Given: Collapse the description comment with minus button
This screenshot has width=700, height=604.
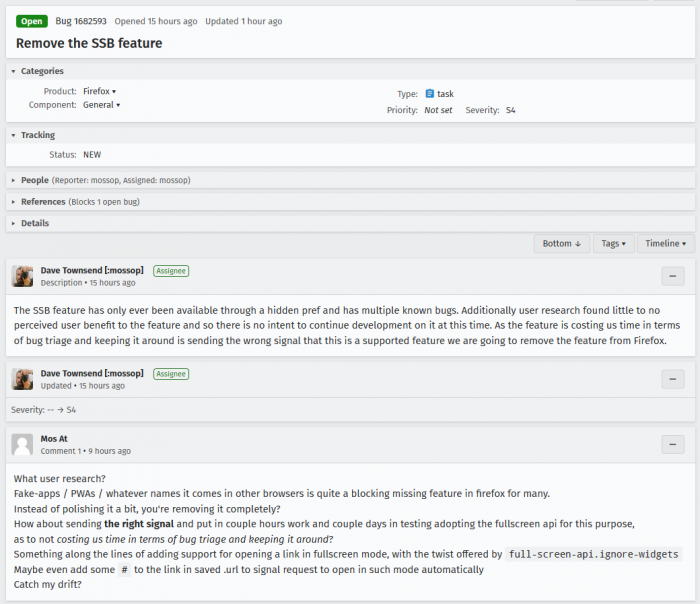Looking at the screenshot, I should [673, 276].
